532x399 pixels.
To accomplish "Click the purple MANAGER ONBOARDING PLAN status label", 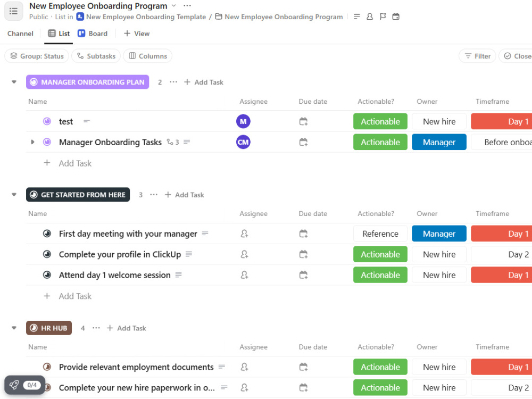I will coord(88,82).
